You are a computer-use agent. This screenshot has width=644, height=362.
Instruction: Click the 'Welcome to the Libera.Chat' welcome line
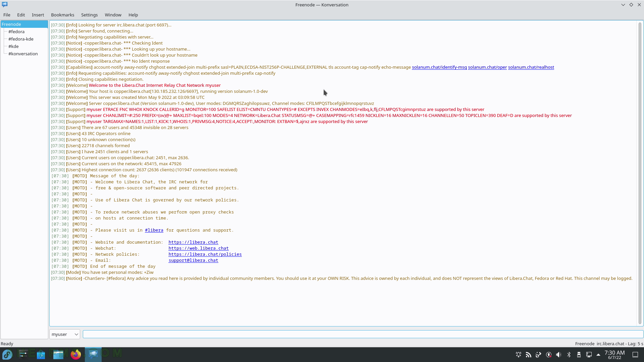[136, 85]
